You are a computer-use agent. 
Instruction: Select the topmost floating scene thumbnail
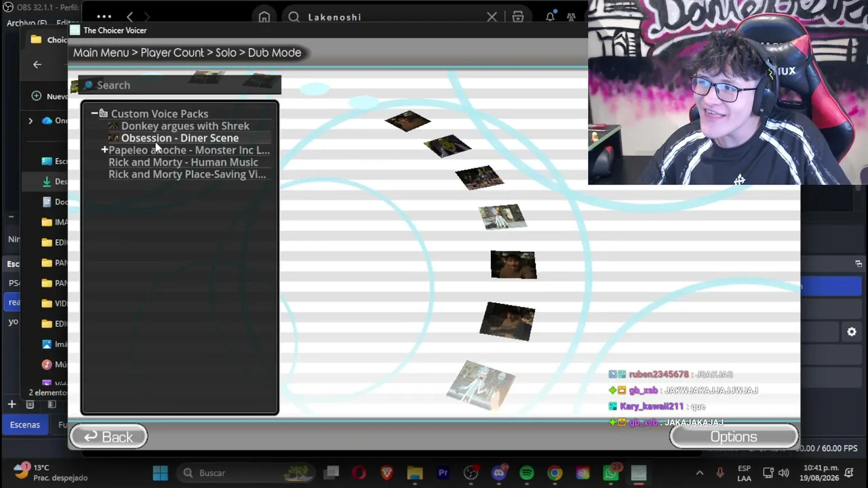408,121
